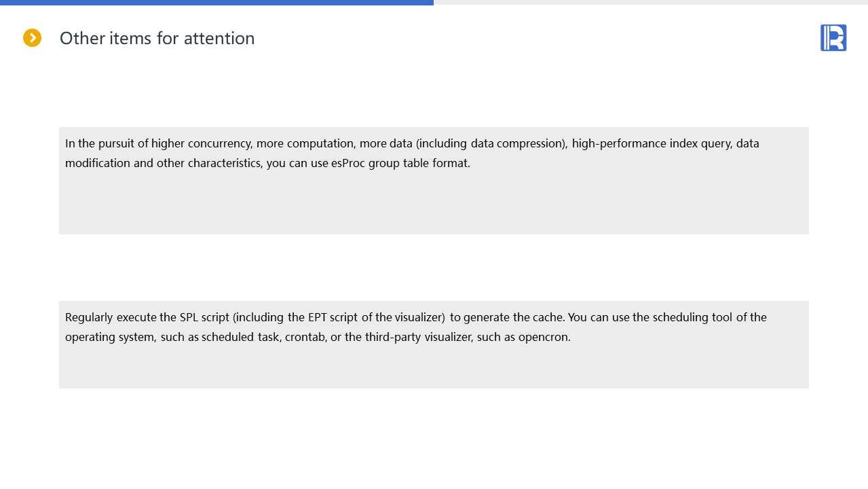
Task: Select the first gray text box's empty area
Action: tap(434, 204)
